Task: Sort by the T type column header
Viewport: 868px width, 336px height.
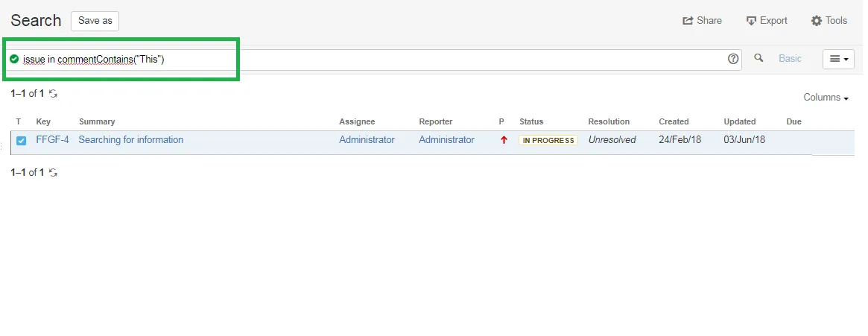Action: click(x=19, y=121)
